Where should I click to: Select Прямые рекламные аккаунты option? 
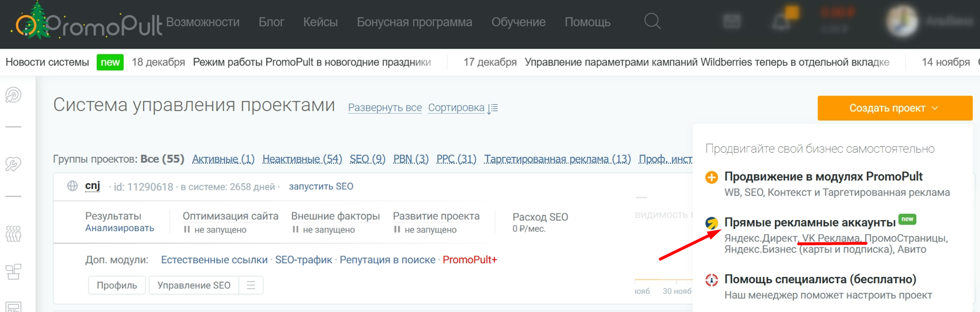coord(809,222)
